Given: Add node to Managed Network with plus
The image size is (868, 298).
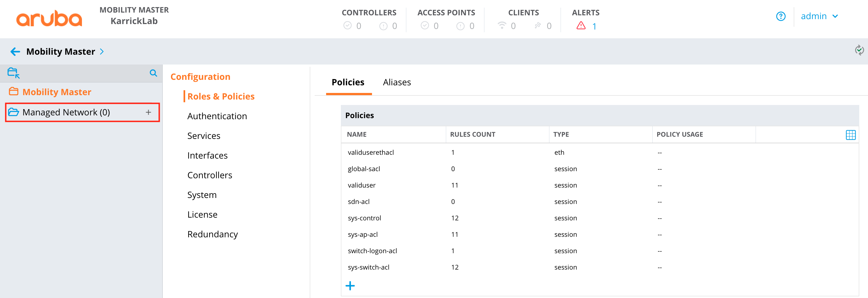Looking at the screenshot, I should point(148,112).
